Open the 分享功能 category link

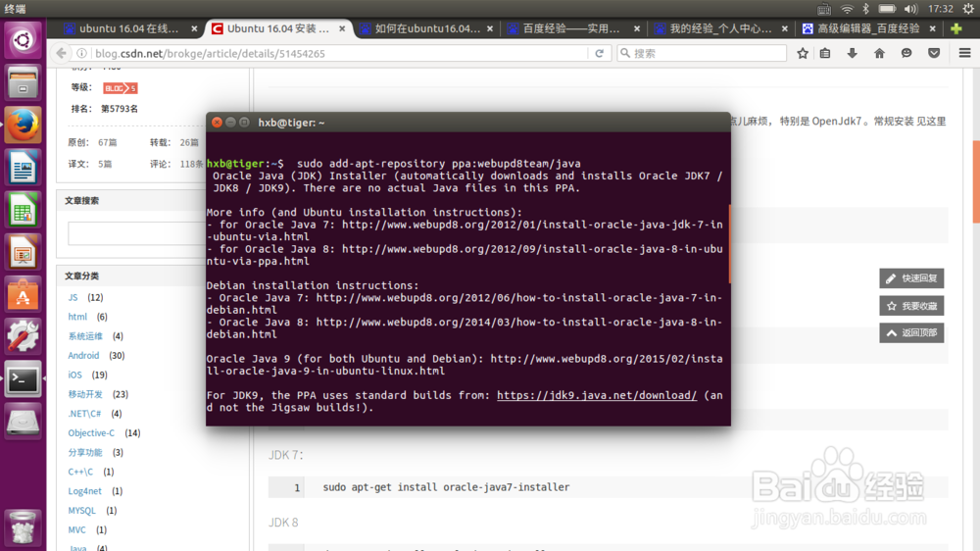pos(85,452)
